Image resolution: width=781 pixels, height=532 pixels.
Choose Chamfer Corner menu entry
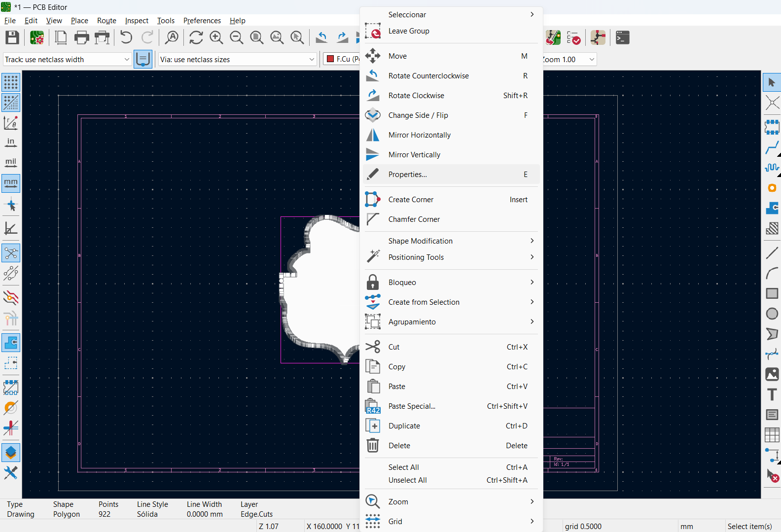(451, 219)
